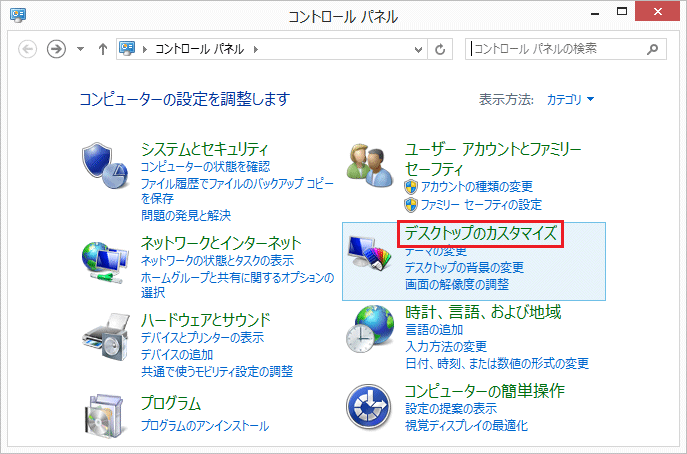Open デスクトップの背景の変更 link
687x454 pixels.
pos(464,267)
